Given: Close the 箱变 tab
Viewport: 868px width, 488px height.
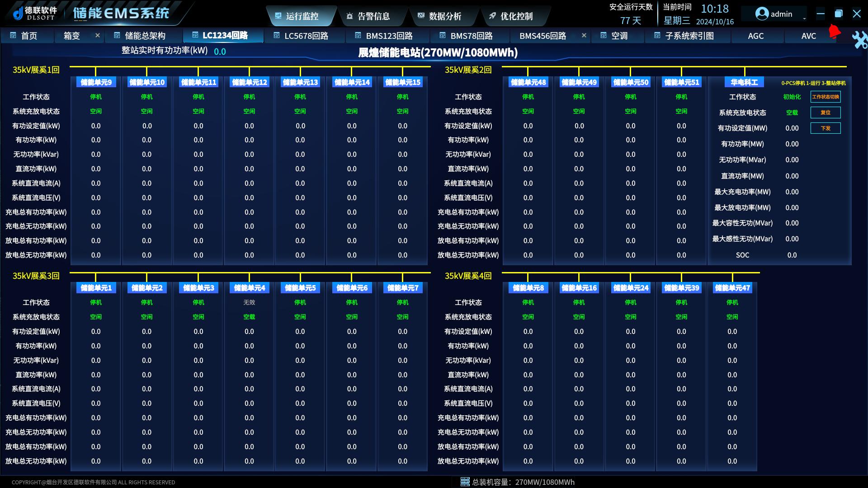Looking at the screenshot, I should [97, 35].
